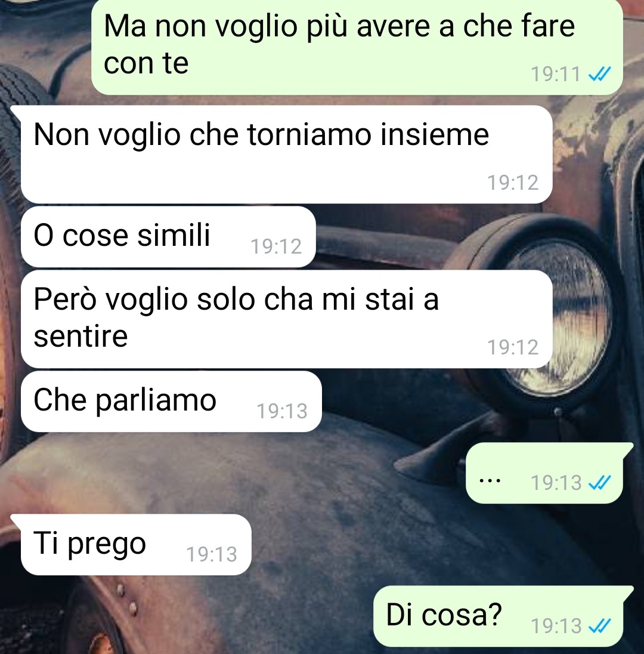This screenshot has width=644, height=654.
Task: Tap the 19:12 timestamp of 'O cose simili'
Action: [x=276, y=246]
